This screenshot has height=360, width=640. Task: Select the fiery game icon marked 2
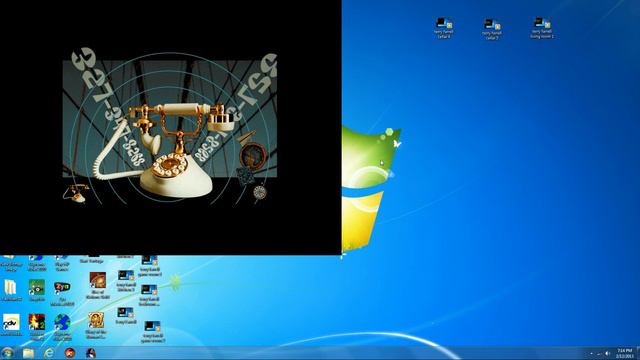tap(37, 327)
